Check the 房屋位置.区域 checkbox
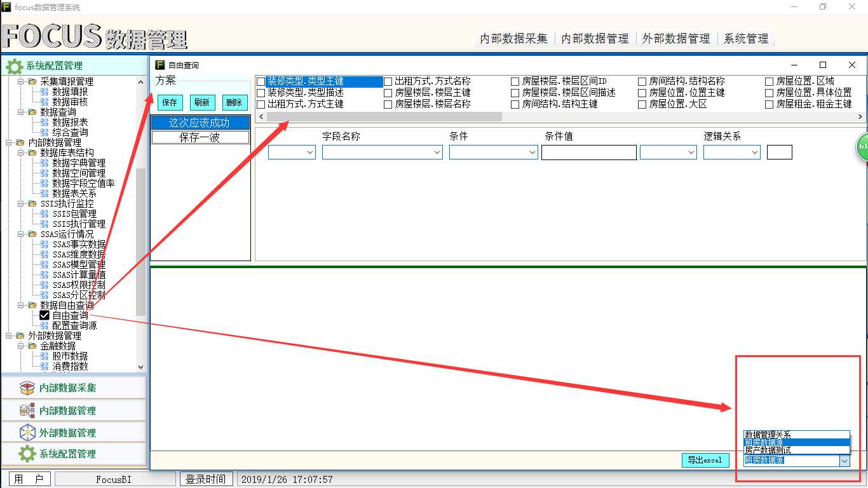The width and height of the screenshot is (868, 488). 769,81
